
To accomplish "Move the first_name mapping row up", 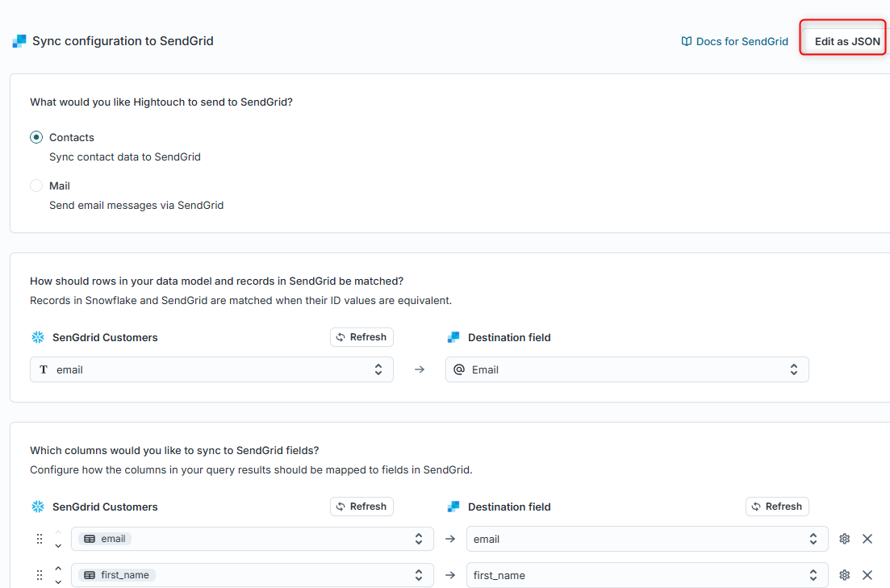I will pyautogui.click(x=58, y=568).
